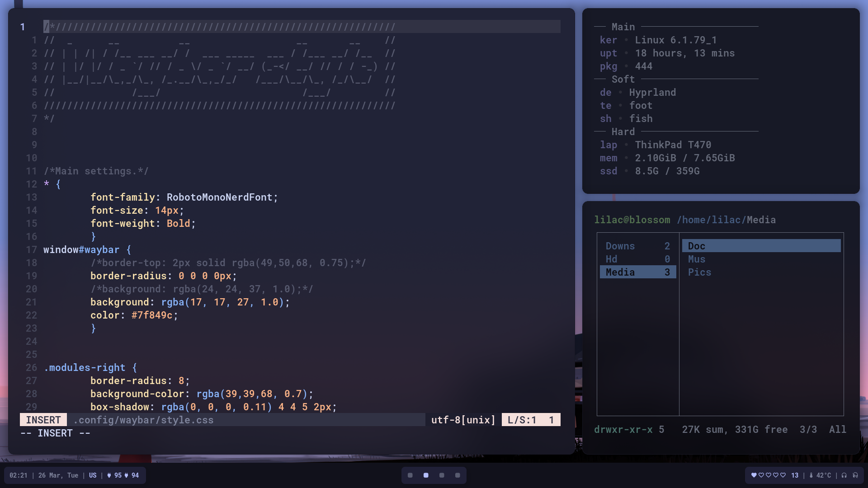This screenshot has height=488, width=868.
Task: Click the 'Main' section header in fetch
Action: pyautogui.click(x=623, y=27)
